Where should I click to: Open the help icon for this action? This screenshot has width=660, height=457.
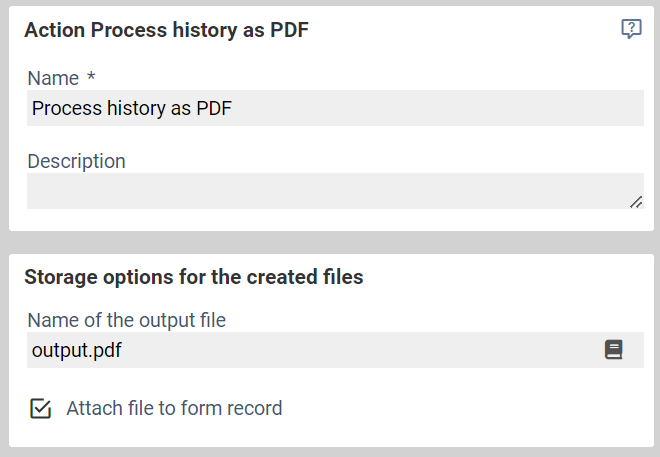(631, 29)
